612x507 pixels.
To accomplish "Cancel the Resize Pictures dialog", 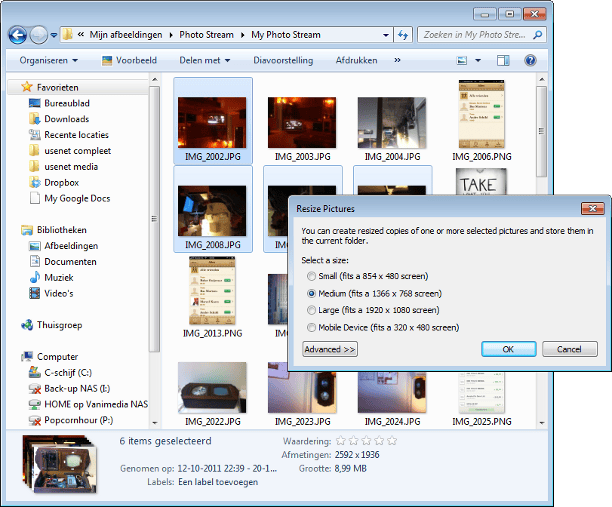I will point(569,349).
